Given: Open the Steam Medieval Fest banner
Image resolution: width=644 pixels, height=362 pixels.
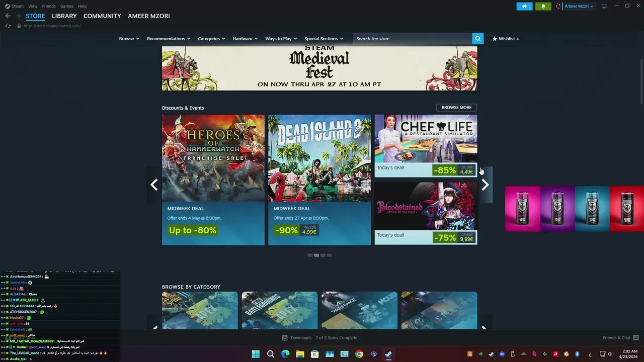Looking at the screenshot, I should click(x=319, y=68).
